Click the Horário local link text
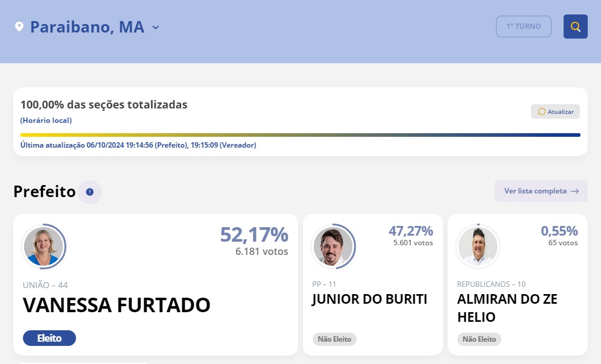 click(46, 121)
